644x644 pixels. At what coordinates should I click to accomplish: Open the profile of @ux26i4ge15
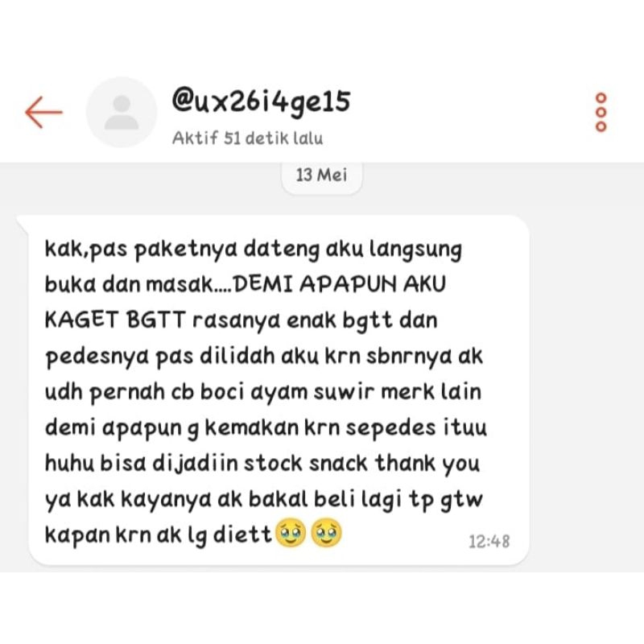click(x=261, y=101)
